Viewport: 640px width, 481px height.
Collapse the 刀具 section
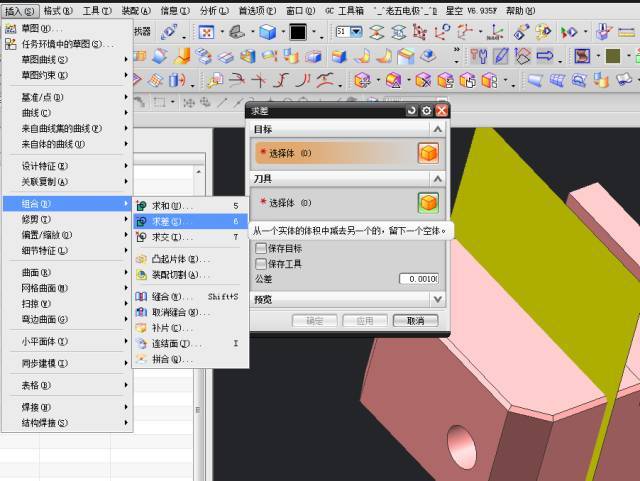click(438, 179)
